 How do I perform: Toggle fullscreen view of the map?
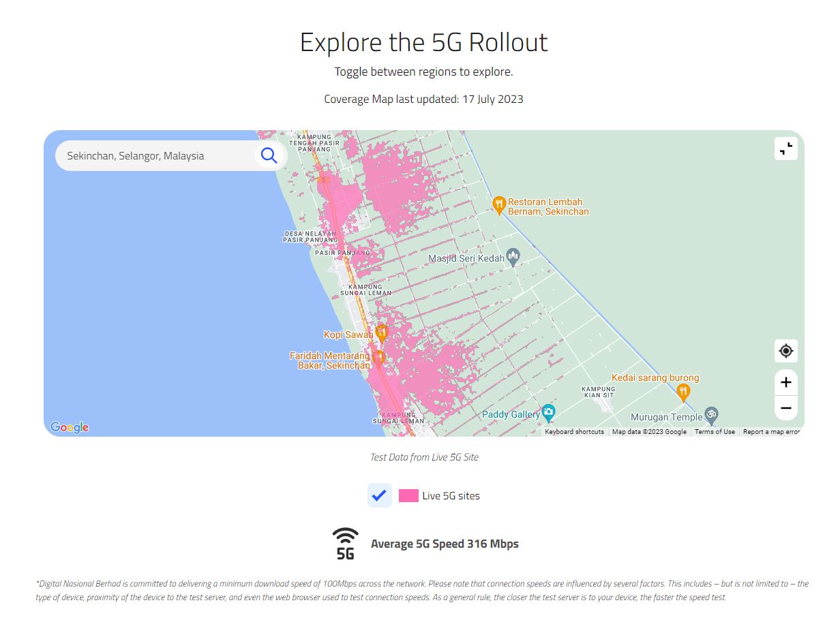(785, 148)
